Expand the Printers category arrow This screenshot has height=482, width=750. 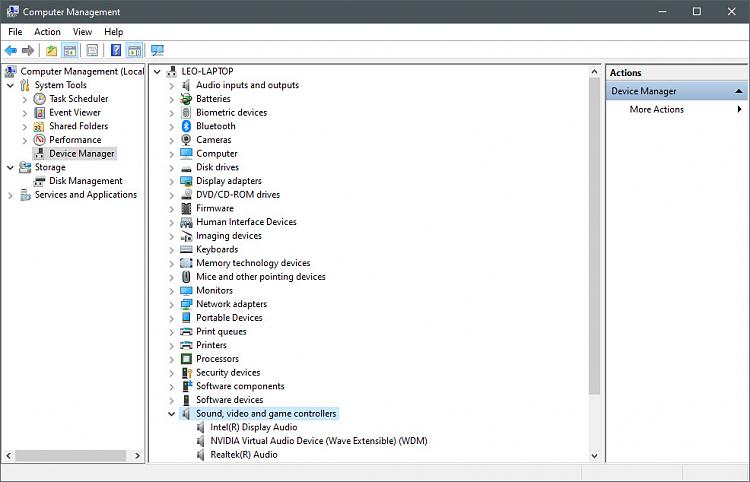pos(171,346)
